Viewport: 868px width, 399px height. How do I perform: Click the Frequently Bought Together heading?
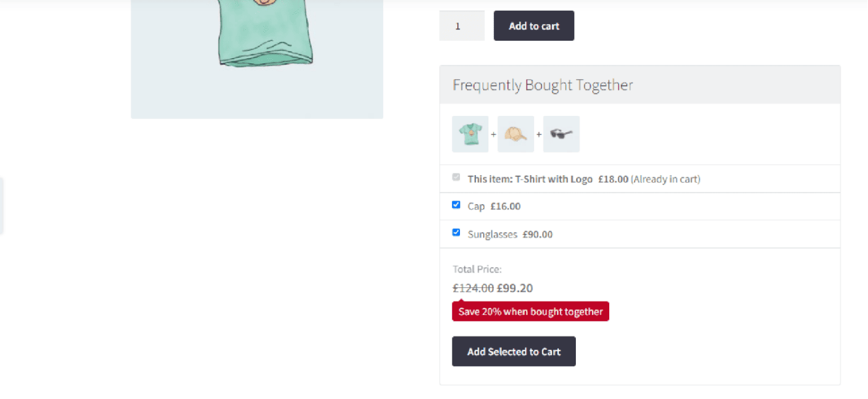click(x=542, y=85)
